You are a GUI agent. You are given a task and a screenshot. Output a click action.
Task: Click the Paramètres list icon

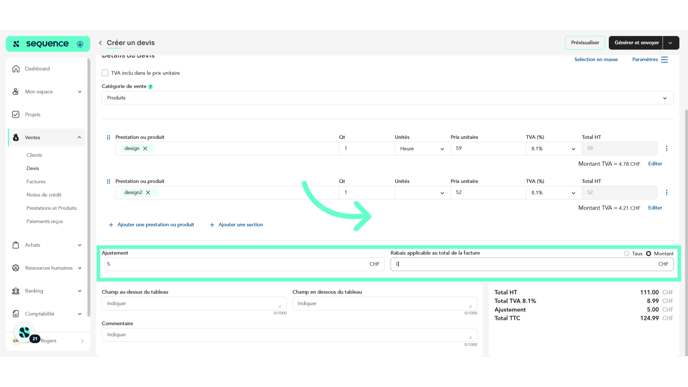664,60
